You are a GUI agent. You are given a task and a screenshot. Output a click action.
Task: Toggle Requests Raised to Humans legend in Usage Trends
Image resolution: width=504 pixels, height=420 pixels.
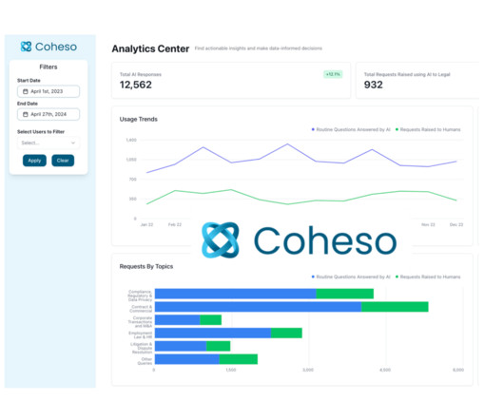pyautogui.click(x=428, y=129)
